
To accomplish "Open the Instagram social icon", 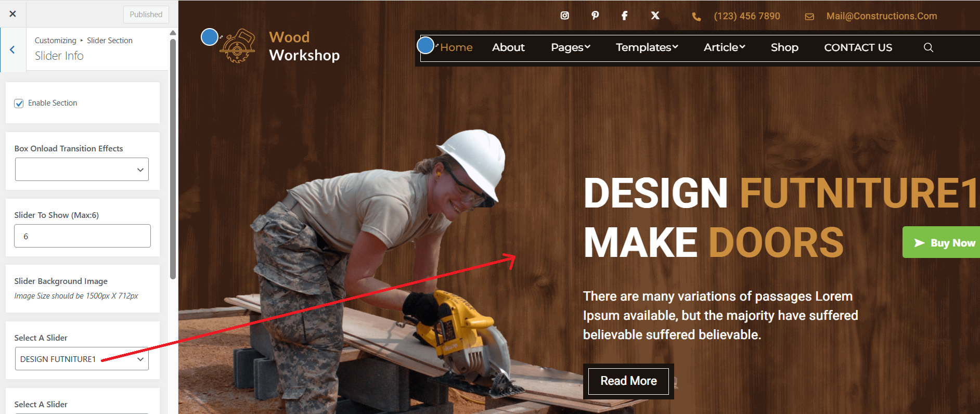I will [564, 16].
